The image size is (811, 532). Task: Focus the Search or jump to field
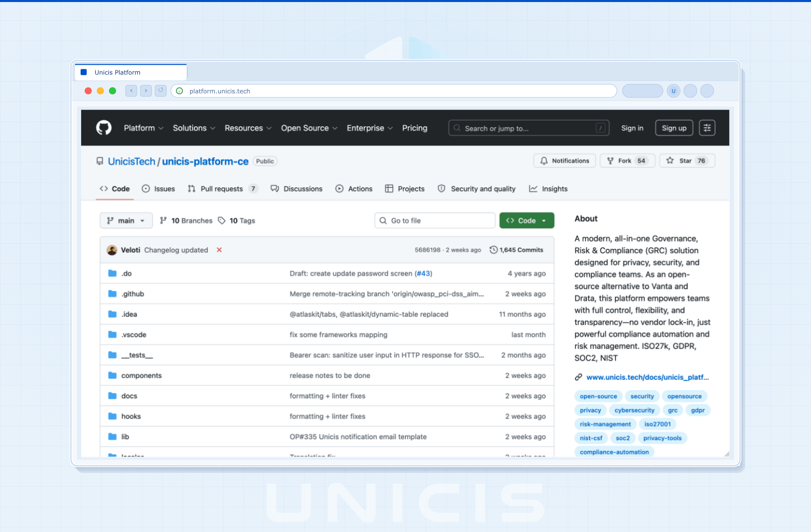tap(529, 128)
